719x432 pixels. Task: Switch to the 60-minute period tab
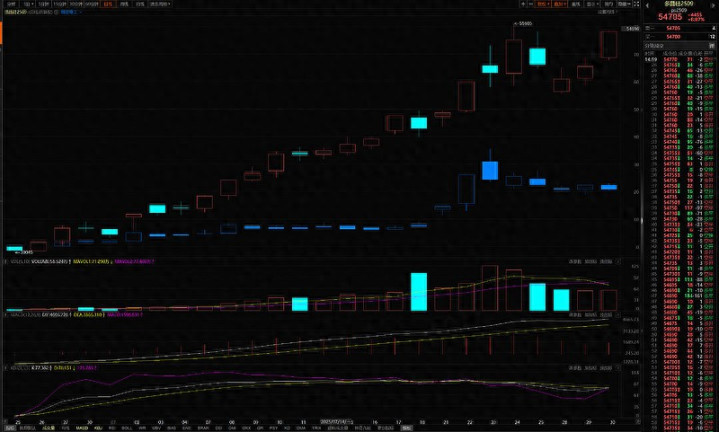pos(92,4)
